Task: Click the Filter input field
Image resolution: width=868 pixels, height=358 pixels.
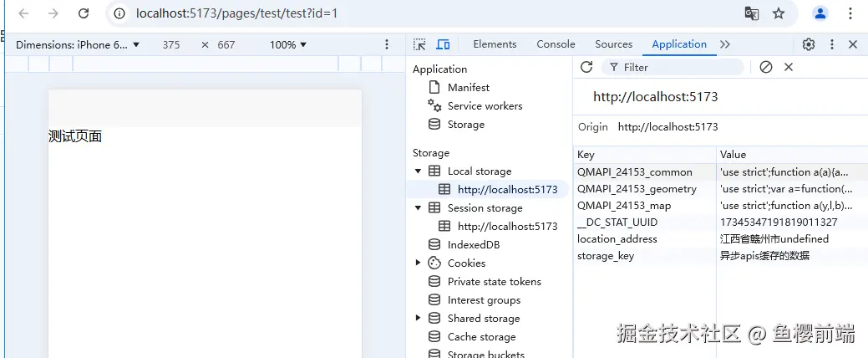Action: point(677,67)
